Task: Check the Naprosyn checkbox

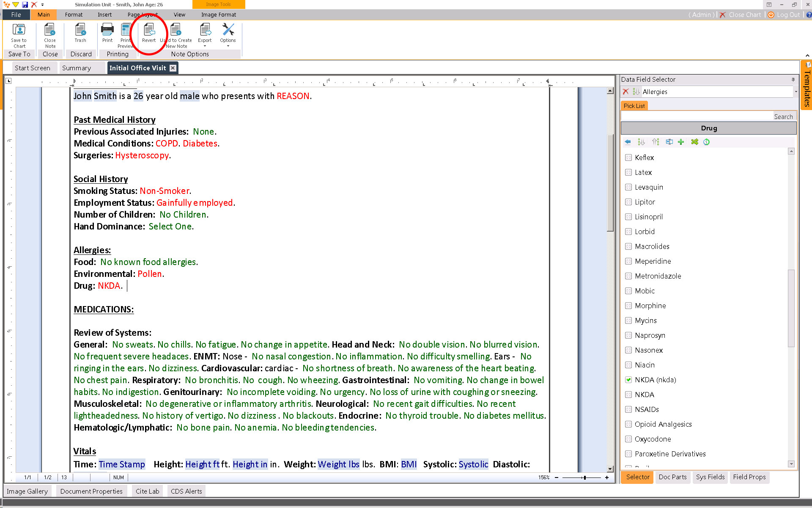Action: coord(628,335)
